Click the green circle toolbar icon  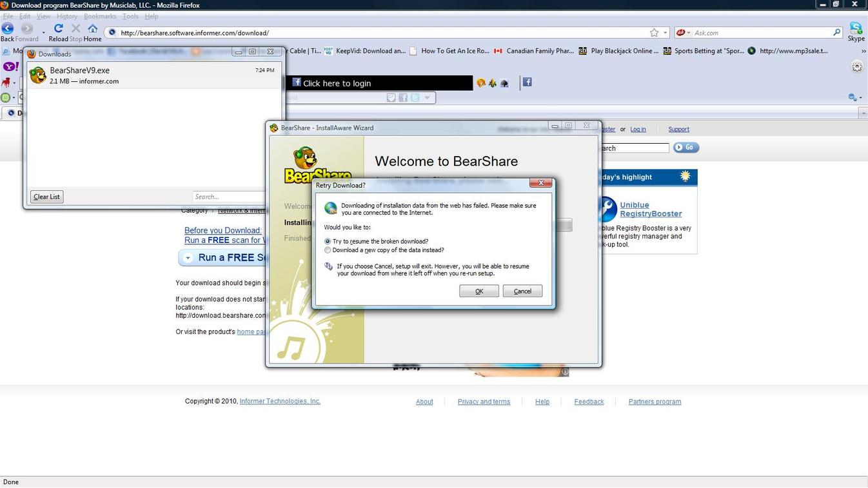point(6,97)
